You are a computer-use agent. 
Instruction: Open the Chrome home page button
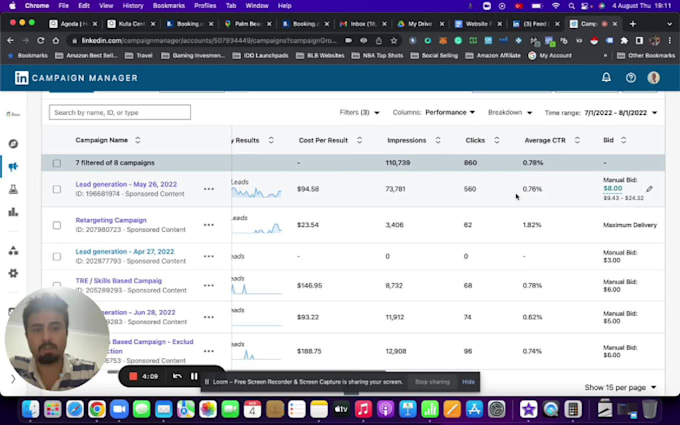pos(56,40)
